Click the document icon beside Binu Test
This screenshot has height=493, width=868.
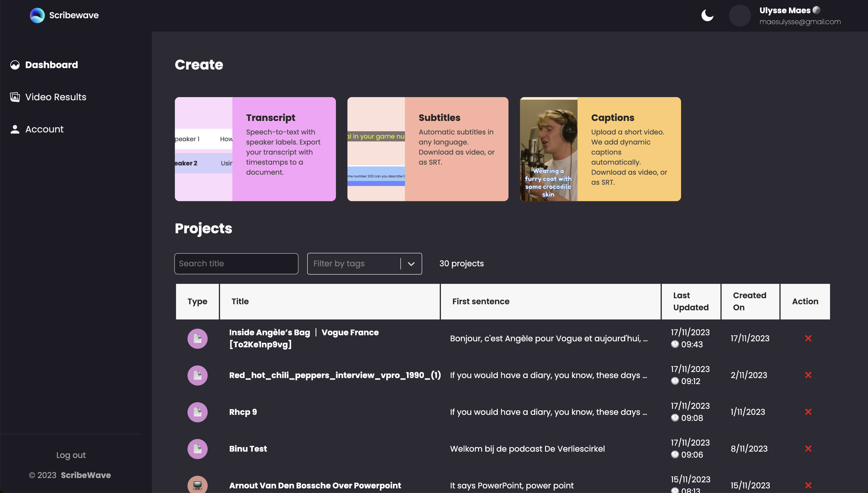[198, 449]
